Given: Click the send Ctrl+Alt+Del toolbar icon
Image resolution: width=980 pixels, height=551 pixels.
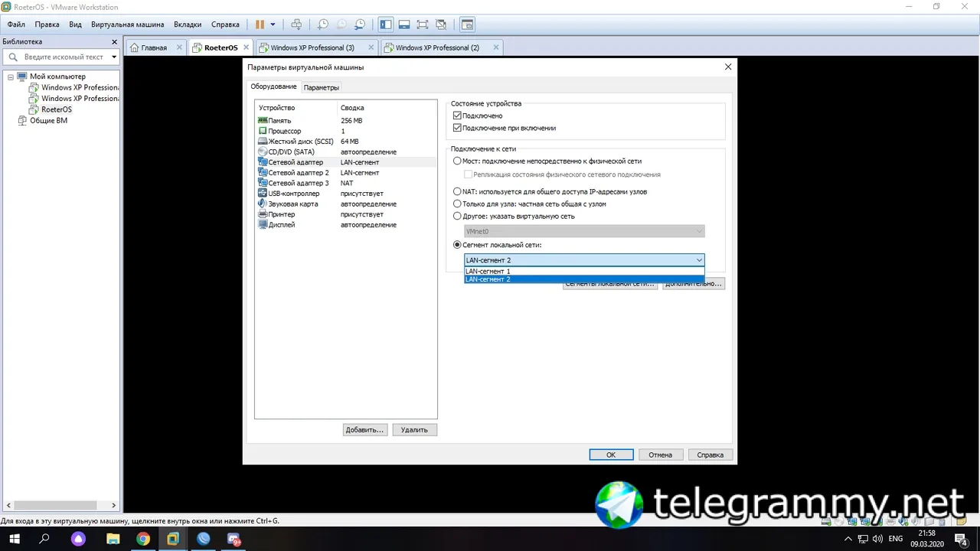Looking at the screenshot, I should 297,24.
